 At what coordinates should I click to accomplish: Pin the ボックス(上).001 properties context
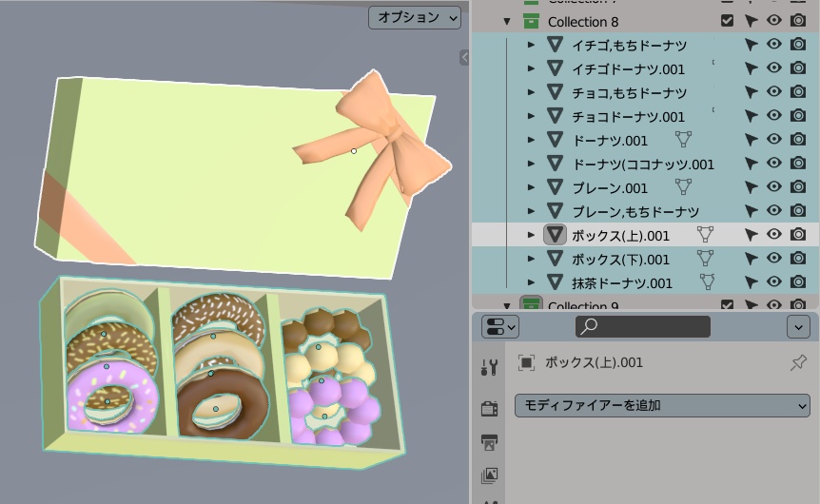798,362
